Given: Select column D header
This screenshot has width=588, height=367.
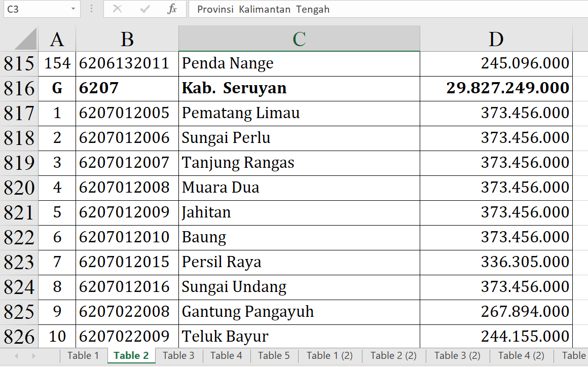Looking at the screenshot, I should 496,39.
